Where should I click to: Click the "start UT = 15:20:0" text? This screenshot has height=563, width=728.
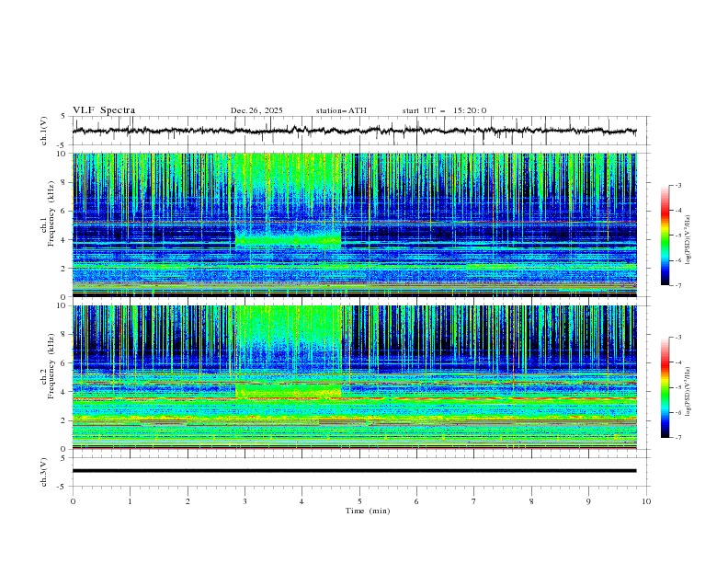click(444, 110)
